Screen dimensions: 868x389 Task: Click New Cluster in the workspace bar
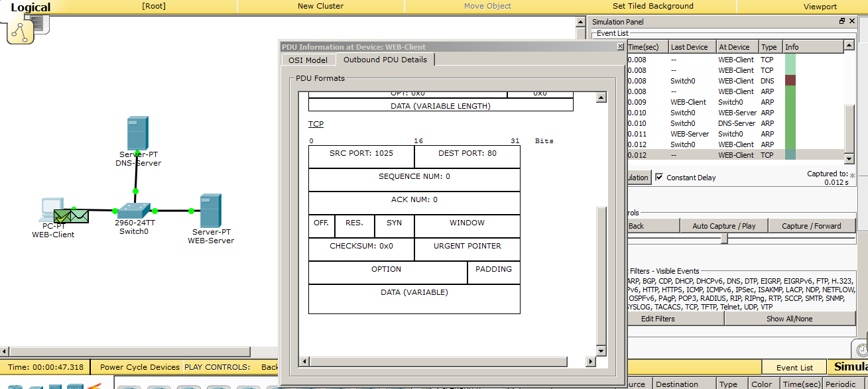tap(320, 6)
